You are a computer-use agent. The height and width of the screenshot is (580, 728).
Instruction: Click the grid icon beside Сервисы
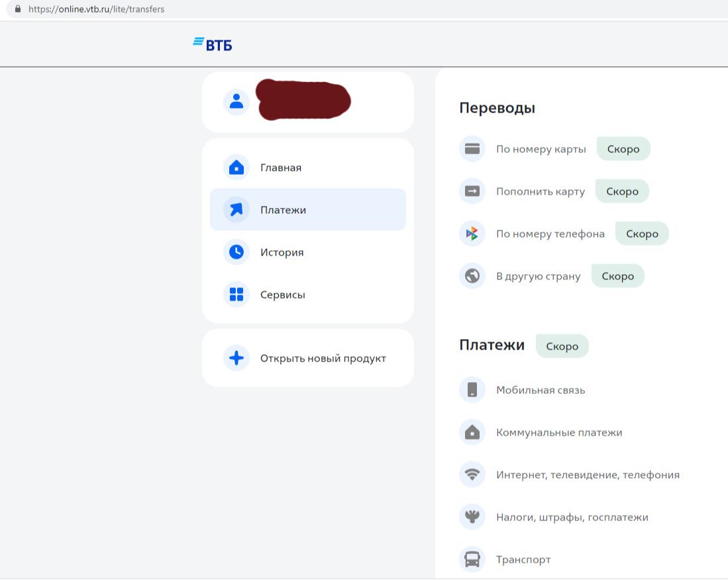[x=236, y=295]
